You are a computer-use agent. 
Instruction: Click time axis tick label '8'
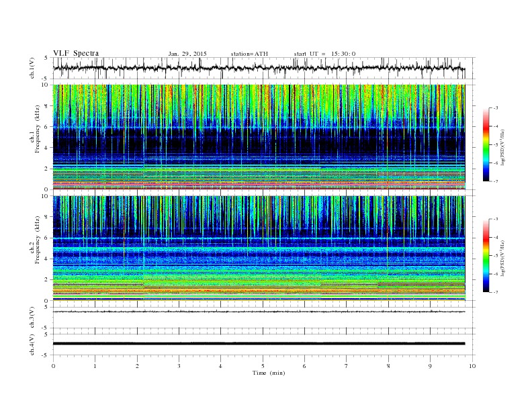[388, 366]
